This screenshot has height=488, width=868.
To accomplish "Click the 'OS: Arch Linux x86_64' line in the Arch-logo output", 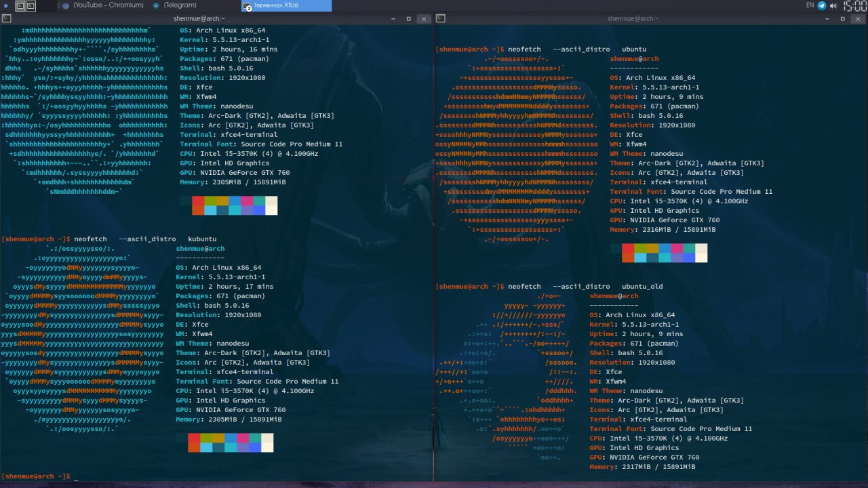I will [x=222, y=30].
